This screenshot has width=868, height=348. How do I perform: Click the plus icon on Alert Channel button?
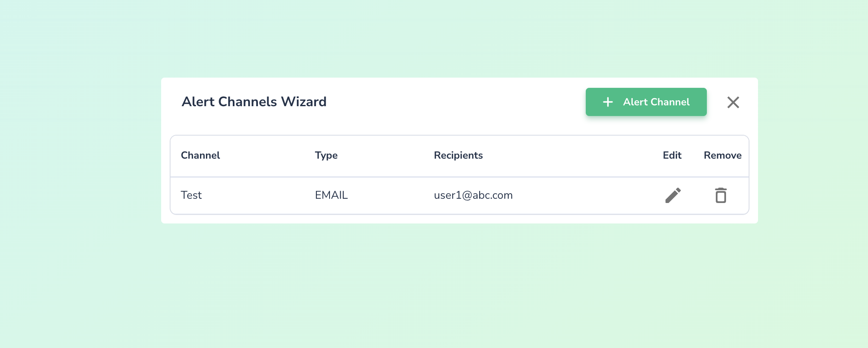608,102
